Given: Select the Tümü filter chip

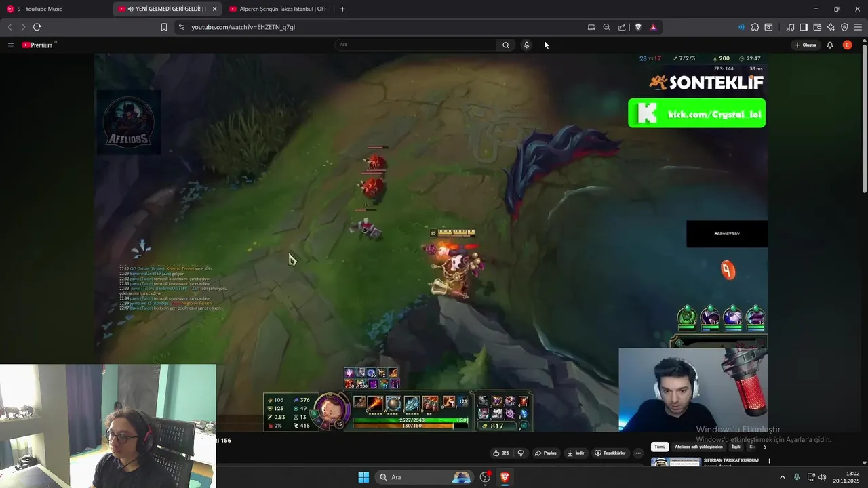Looking at the screenshot, I should (x=660, y=447).
